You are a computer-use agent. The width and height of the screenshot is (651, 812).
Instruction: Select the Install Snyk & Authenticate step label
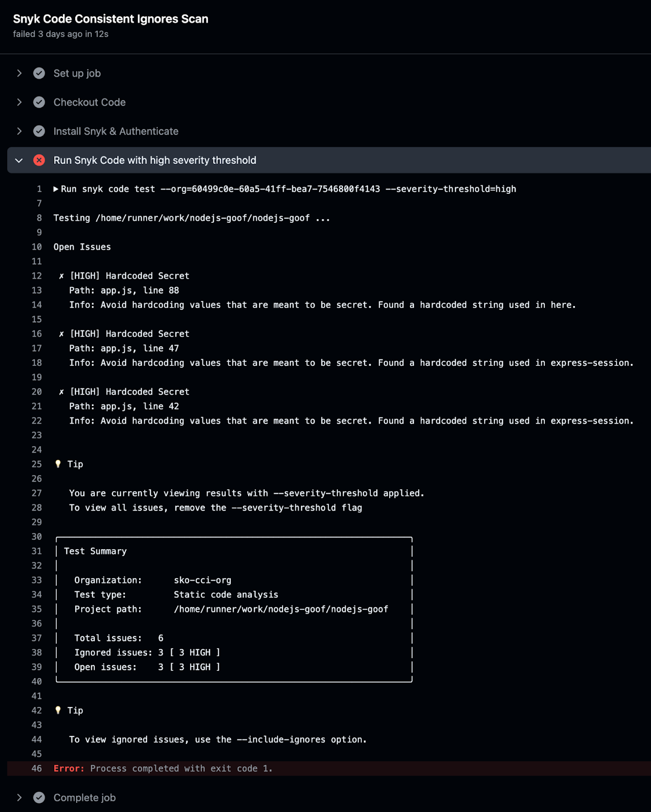point(116,131)
